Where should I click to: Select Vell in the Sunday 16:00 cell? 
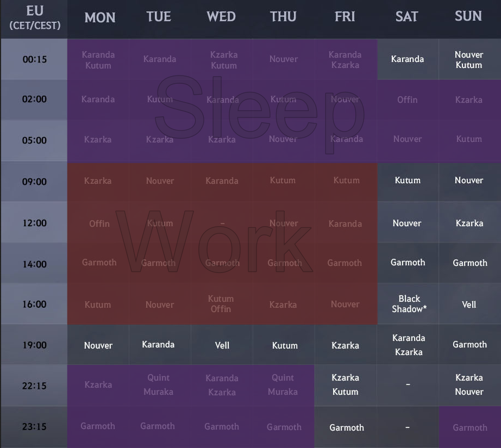tap(469, 304)
